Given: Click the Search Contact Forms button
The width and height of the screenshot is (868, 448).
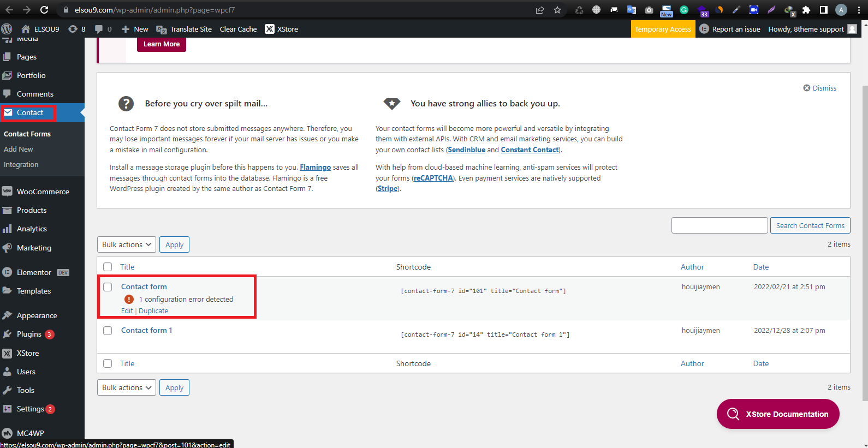Looking at the screenshot, I should [810, 225].
